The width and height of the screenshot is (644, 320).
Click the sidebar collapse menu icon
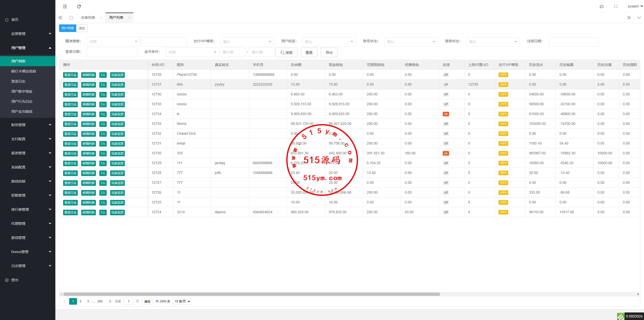click(x=65, y=7)
